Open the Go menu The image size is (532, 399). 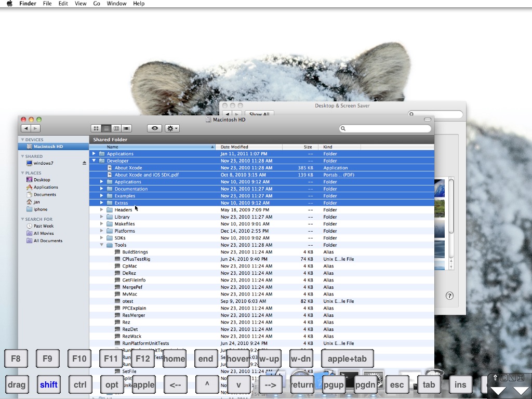point(97,4)
